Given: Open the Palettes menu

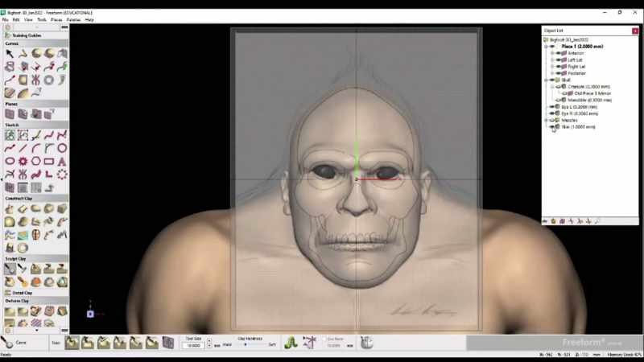Looking at the screenshot, I should [73, 19].
